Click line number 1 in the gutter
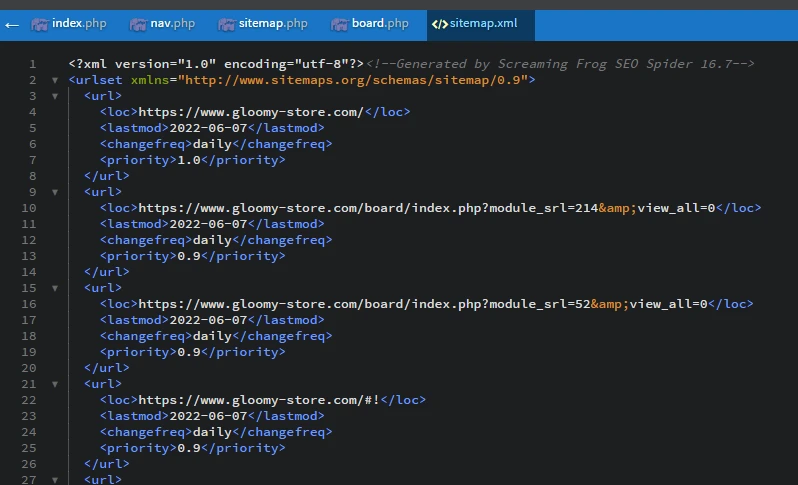Viewport: 798px width, 485px height. click(33, 64)
